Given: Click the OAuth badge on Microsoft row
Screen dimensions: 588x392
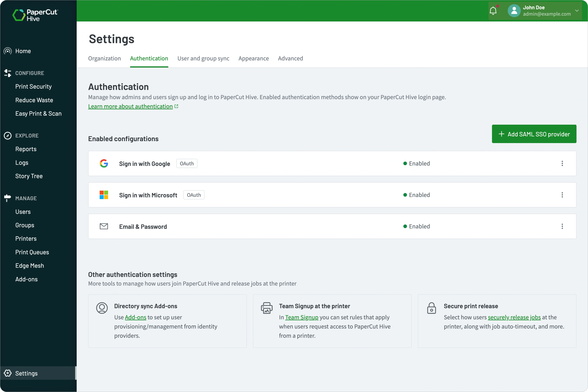Looking at the screenshot, I should tap(194, 195).
